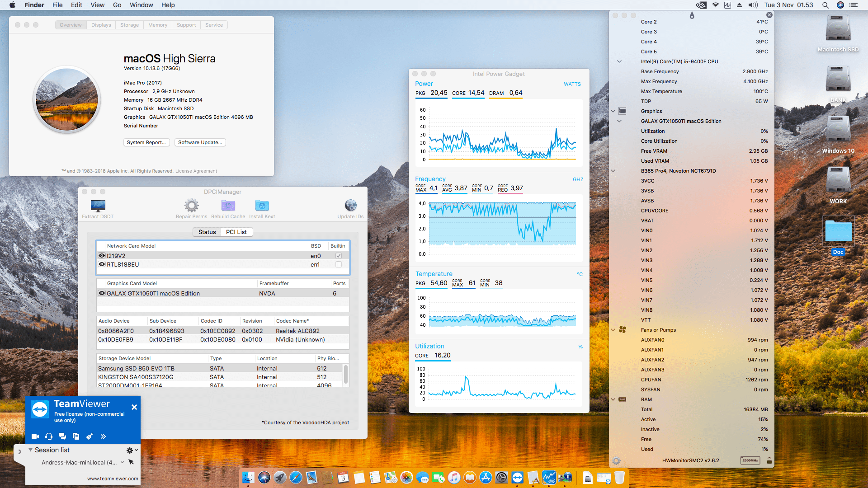868x488 pixels.
Task: Toggle visibility eye next to I219V2
Action: click(101, 255)
